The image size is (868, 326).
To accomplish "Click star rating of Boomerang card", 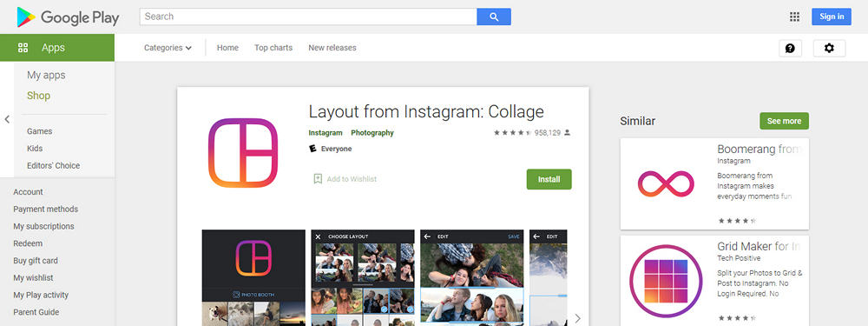I will [x=737, y=221].
